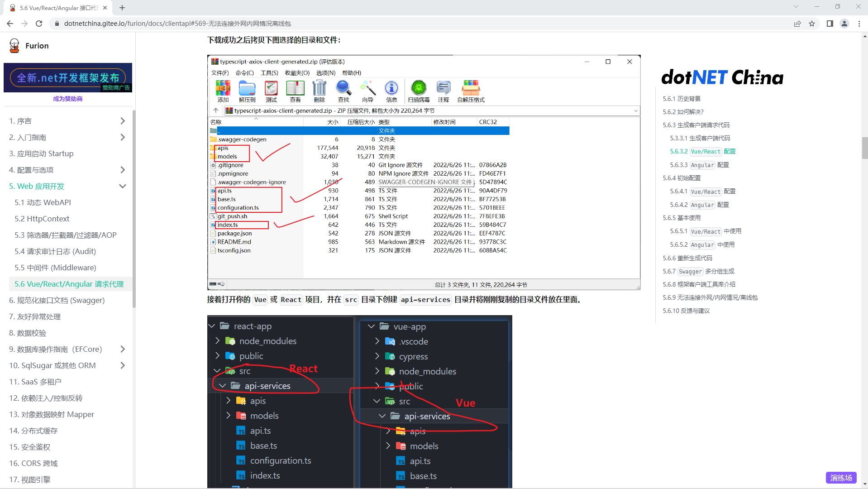This screenshot has width=868, height=489.
Task: Expand the 1. 序言 section chevron
Action: pos(123,121)
